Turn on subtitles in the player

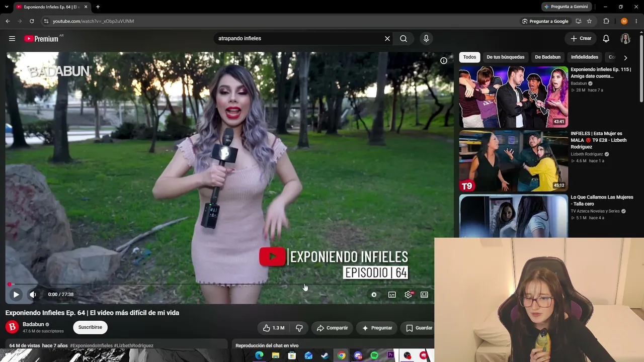392,295
